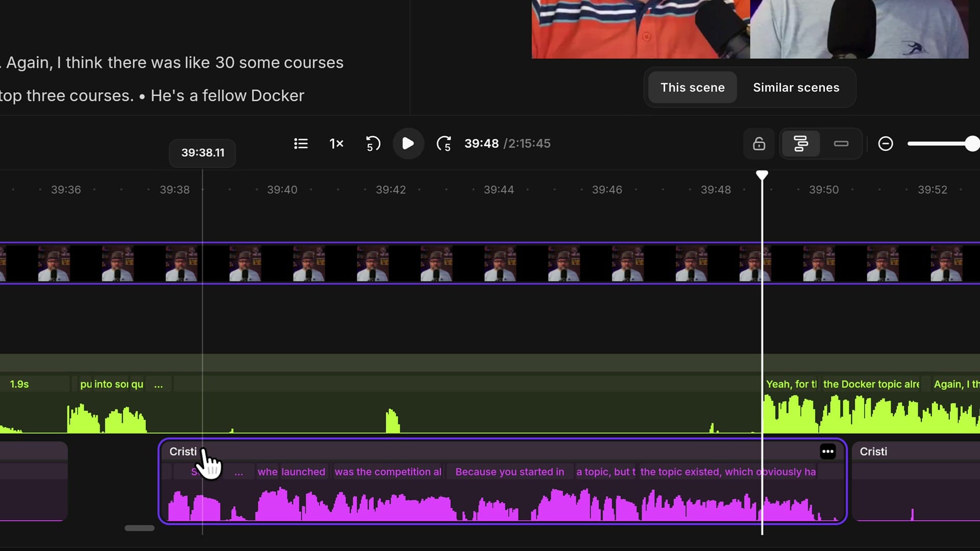Viewport: 980px width, 551px height.
Task: Click the Play button
Action: tap(408, 144)
